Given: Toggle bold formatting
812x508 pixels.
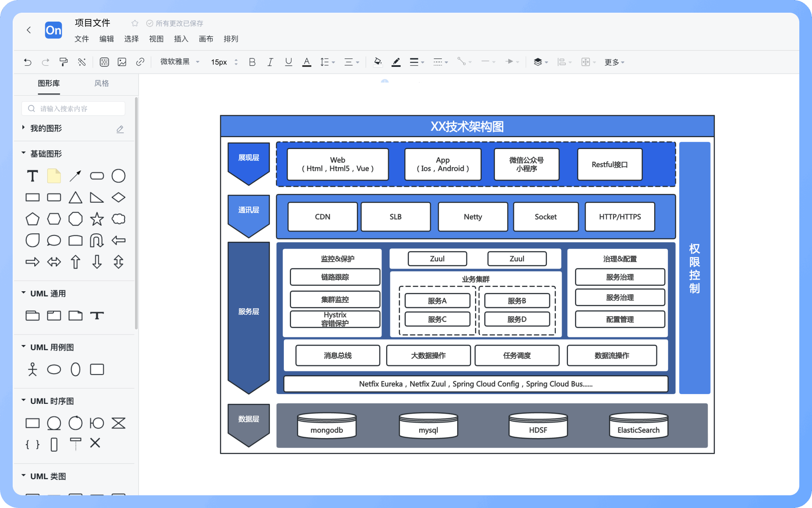Looking at the screenshot, I should (x=252, y=62).
